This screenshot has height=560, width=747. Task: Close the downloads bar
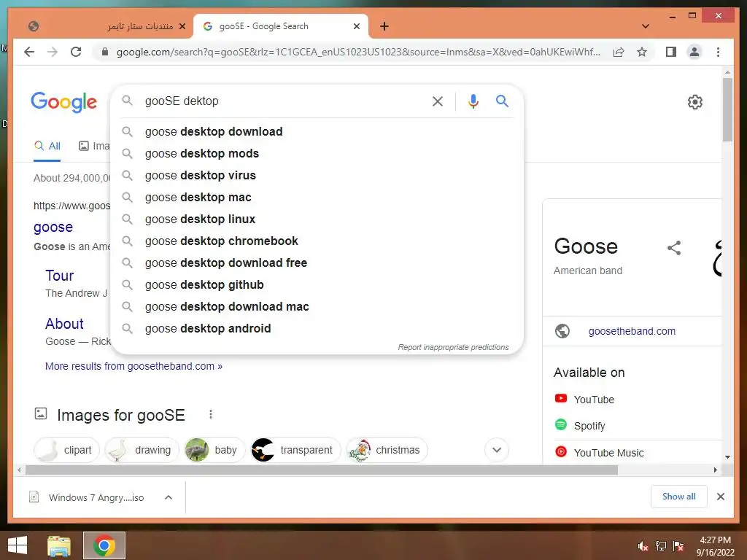[721, 497]
